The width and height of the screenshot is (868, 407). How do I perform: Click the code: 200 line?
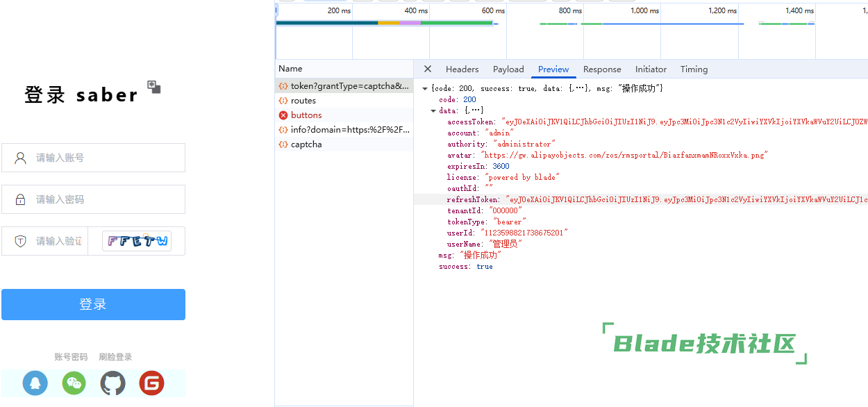pyautogui.click(x=458, y=99)
